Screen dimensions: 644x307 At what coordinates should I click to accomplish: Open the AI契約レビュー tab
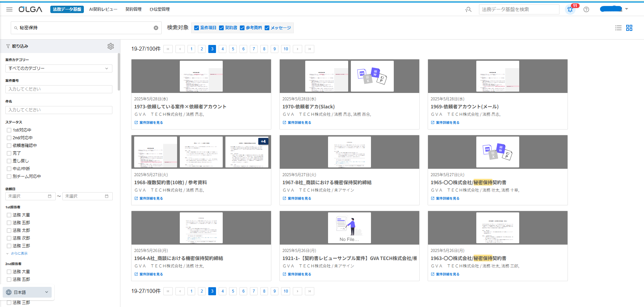[103, 9]
